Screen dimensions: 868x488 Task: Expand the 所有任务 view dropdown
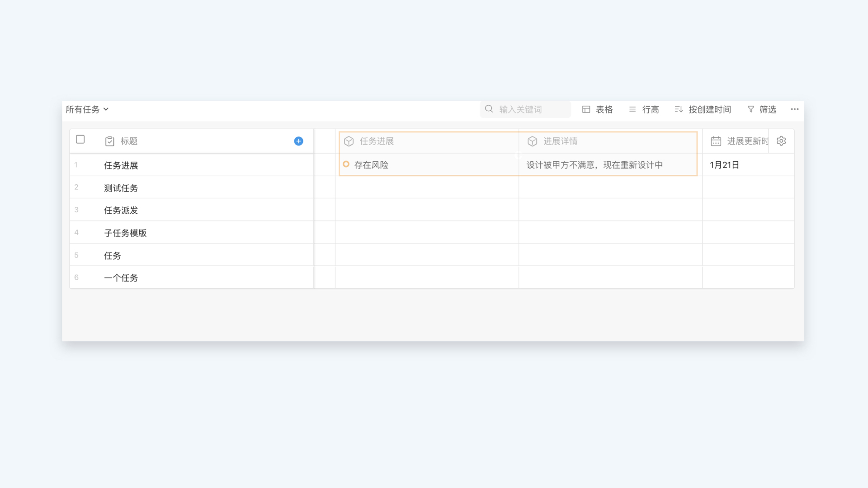click(87, 109)
